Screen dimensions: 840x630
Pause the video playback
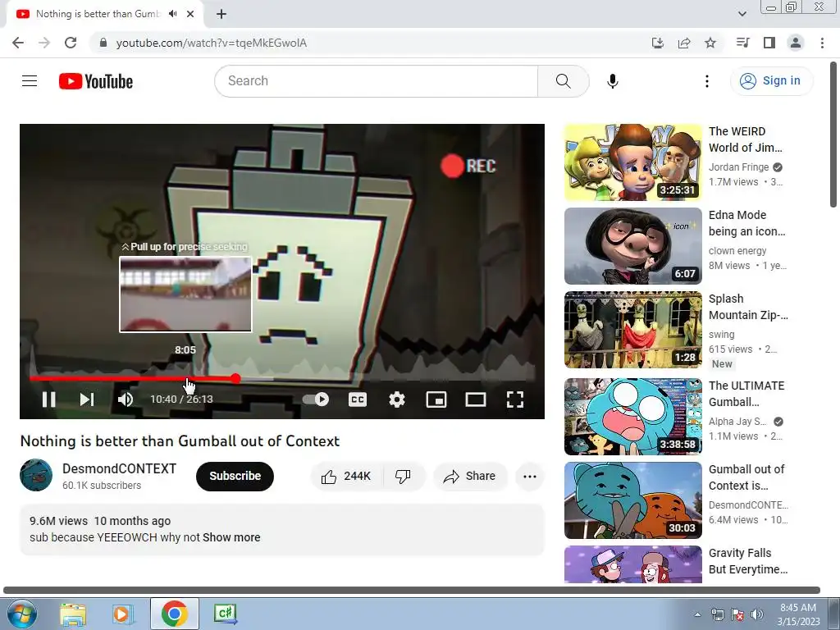pyautogui.click(x=48, y=399)
